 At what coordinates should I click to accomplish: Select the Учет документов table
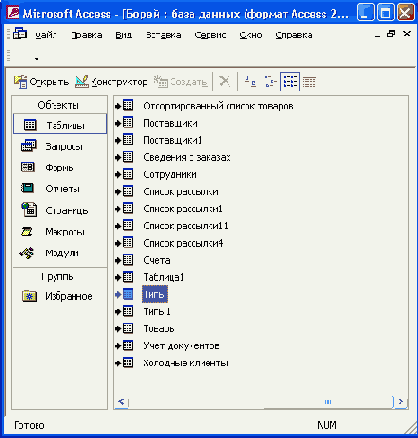coord(181,346)
